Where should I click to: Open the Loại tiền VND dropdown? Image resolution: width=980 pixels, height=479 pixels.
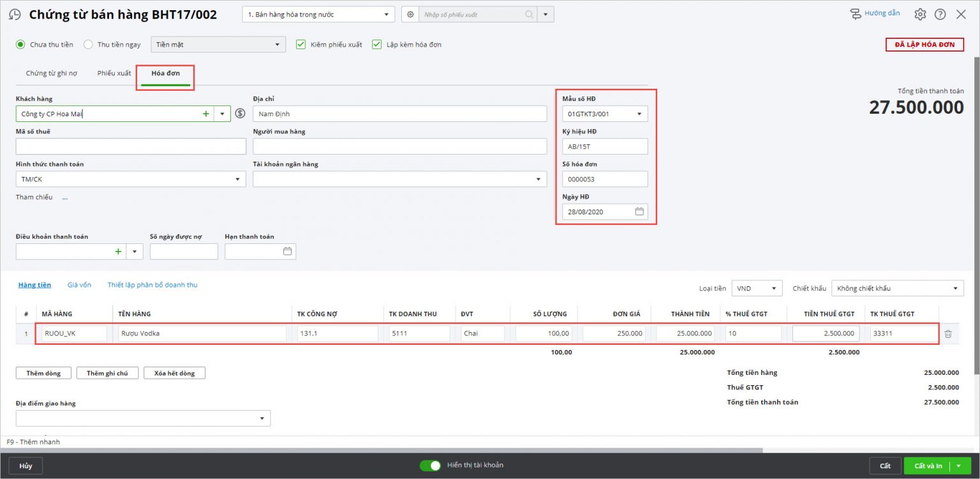757,289
